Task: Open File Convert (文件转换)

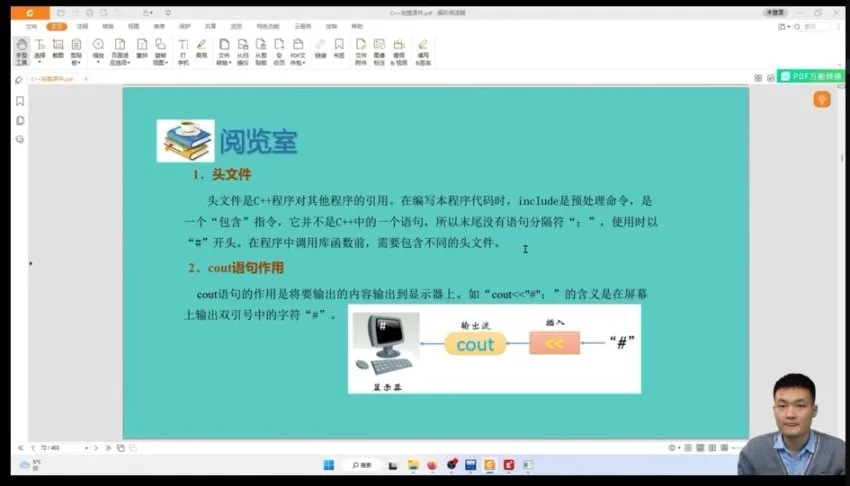Action: (224, 51)
